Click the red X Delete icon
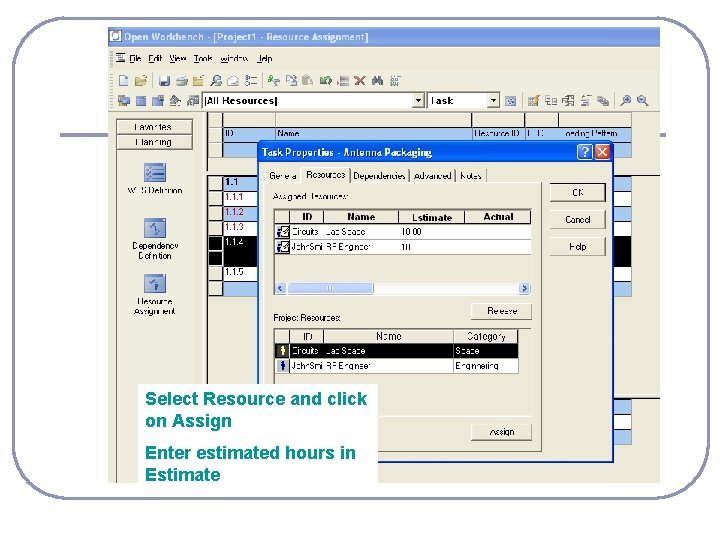Viewport: 720px width, 540px height. (360, 81)
